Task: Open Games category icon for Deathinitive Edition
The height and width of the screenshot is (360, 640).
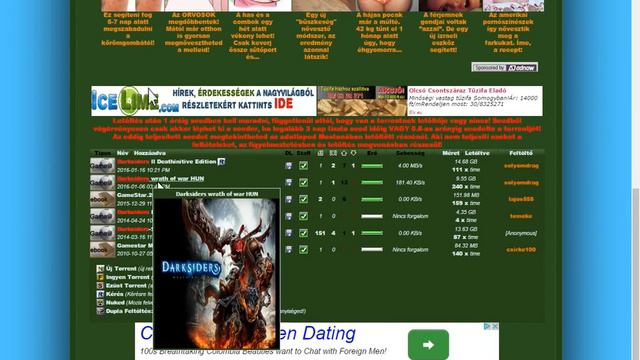Action: (102, 166)
